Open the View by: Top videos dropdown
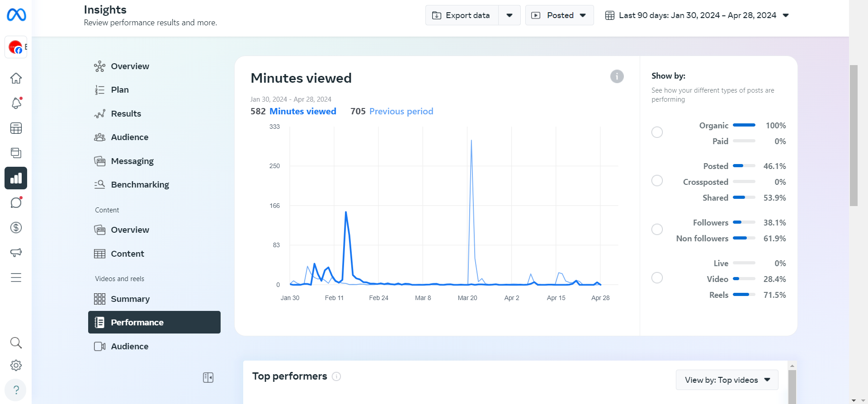The height and width of the screenshot is (404, 868). (x=727, y=380)
